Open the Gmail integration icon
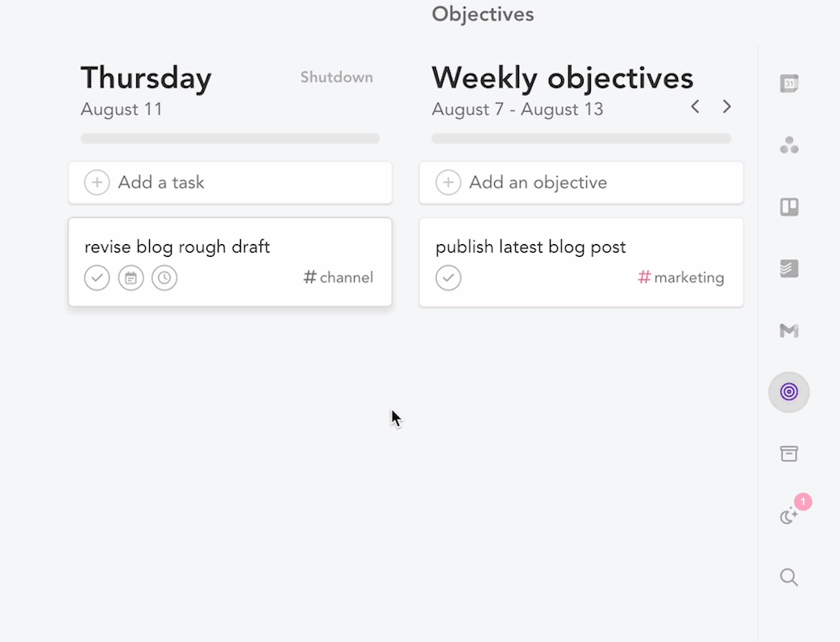Image resolution: width=840 pixels, height=642 pixels. tap(788, 330)
